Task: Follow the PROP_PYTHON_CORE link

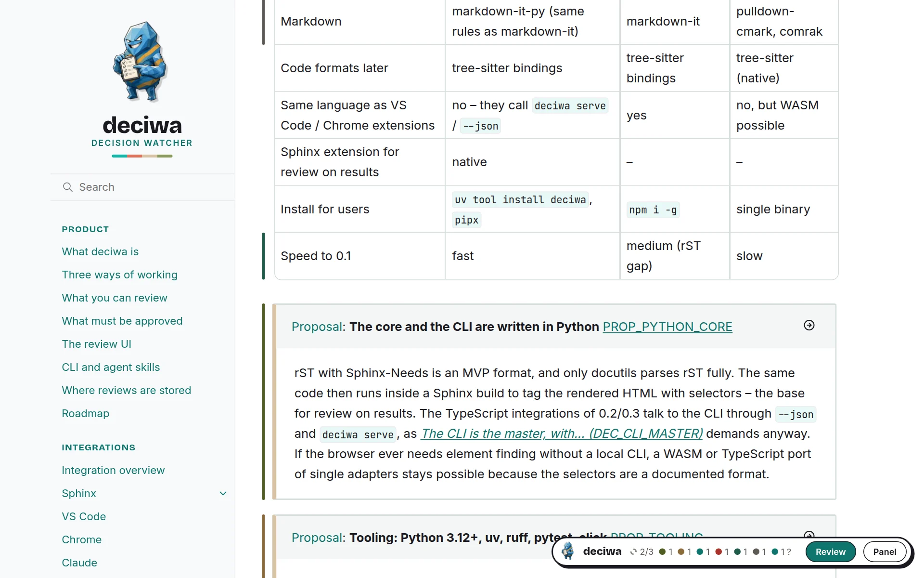Action: (667, 327)
